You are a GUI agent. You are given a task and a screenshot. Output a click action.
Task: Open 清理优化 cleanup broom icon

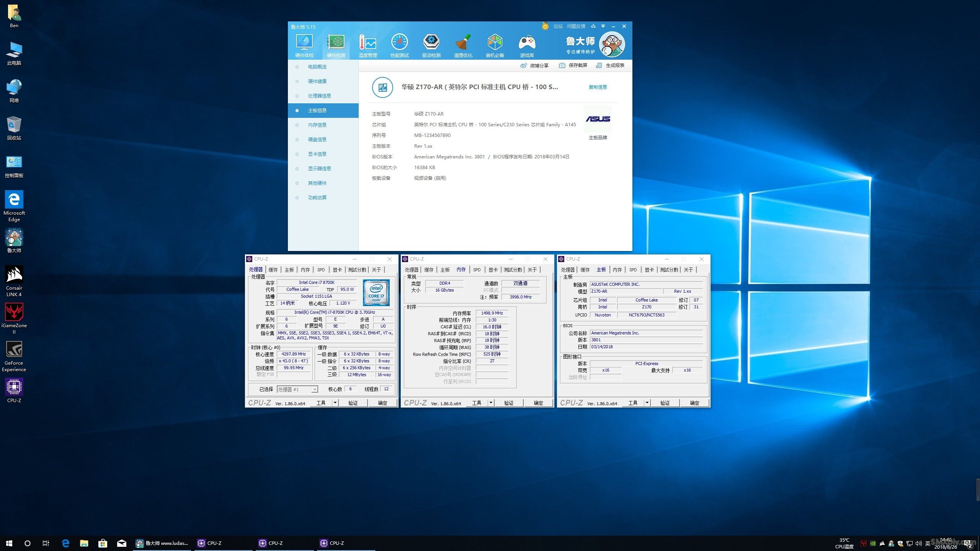[463, 46]
